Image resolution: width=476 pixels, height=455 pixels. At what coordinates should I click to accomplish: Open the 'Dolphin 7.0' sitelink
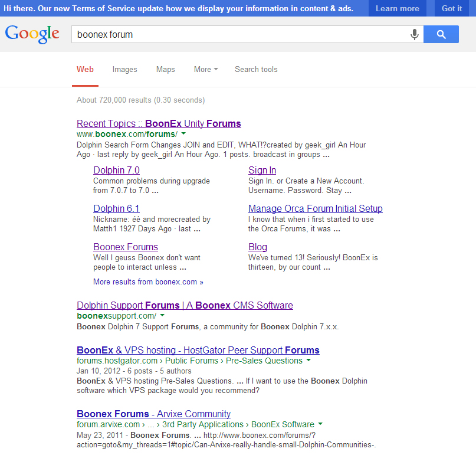tap(116, 170)
